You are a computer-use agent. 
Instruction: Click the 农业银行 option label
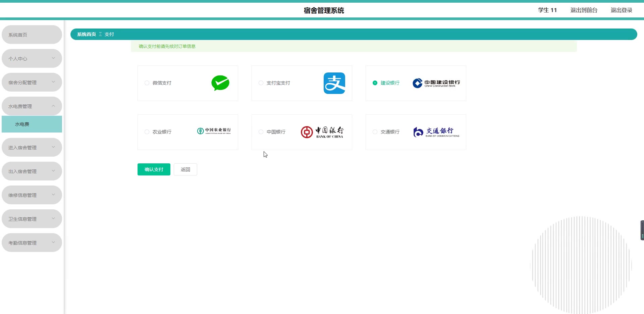[162, 132]
